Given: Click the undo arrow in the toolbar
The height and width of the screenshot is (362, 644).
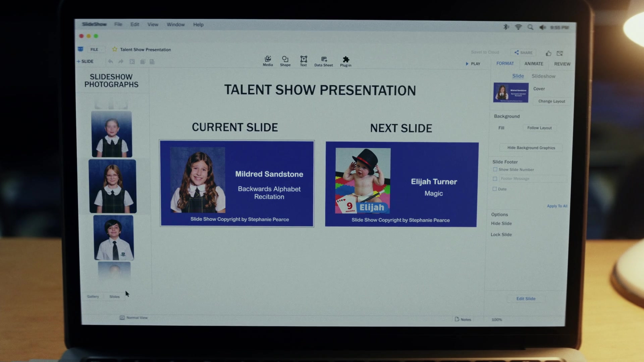Looking at the screenshot, I should point(110,61).
